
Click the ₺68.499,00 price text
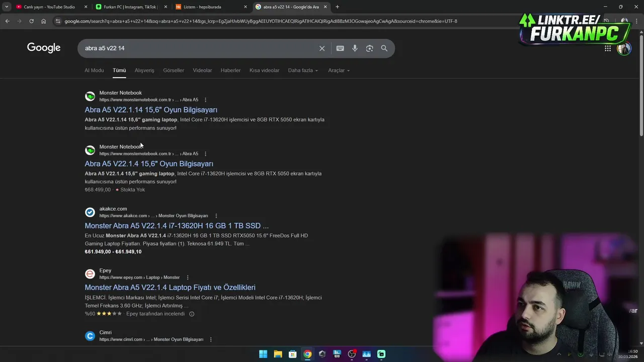coord(98,190)
